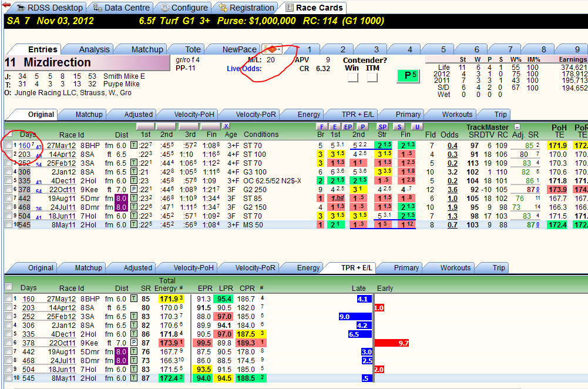Click the Configure gear icon
Viewport: 588px width, 389px height.
pos(164,8)
